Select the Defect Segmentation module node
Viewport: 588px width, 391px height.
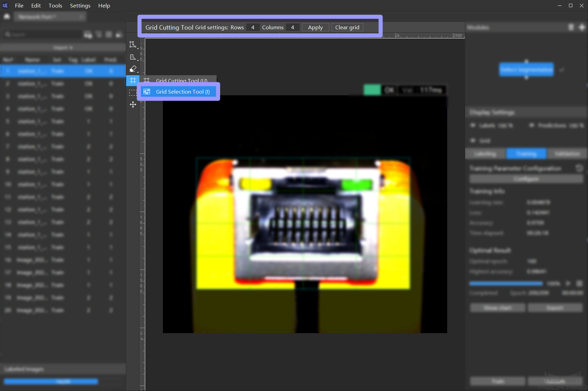[526, 69]
